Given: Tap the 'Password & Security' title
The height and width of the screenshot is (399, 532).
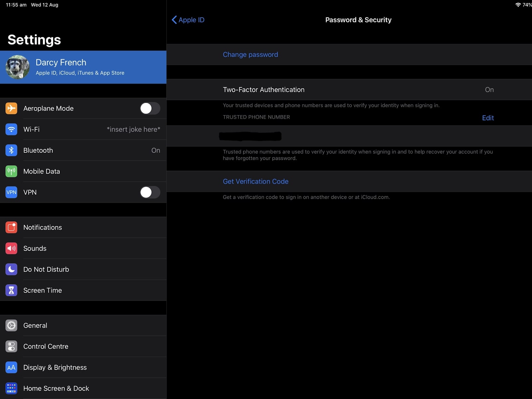Looking at the screenshot, I should pos(358,20).
